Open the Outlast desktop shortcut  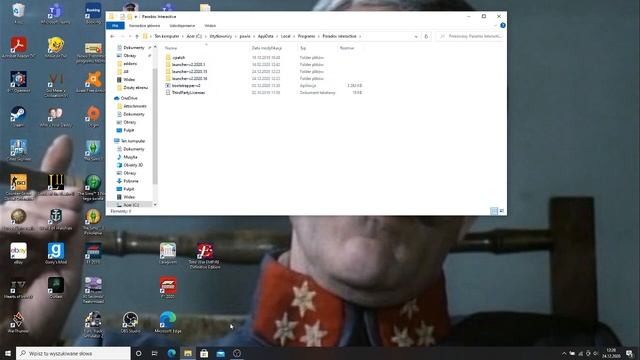pyautogui.click(x=56, y=287)
